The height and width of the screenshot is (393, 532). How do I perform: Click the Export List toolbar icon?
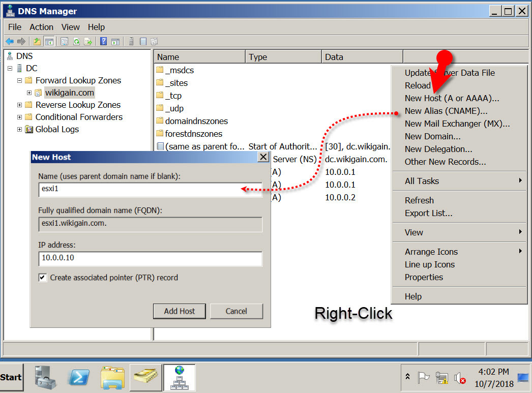tap(88, 41)
